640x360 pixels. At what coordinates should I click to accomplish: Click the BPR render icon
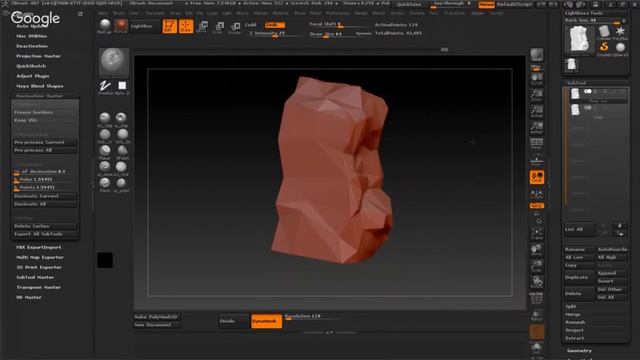tap(537, 54)
